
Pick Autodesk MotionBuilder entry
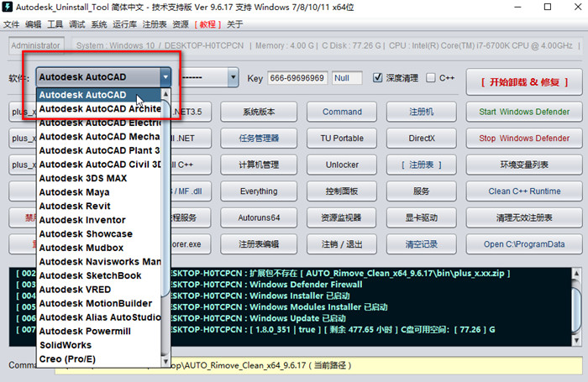[x=99, y=303]
